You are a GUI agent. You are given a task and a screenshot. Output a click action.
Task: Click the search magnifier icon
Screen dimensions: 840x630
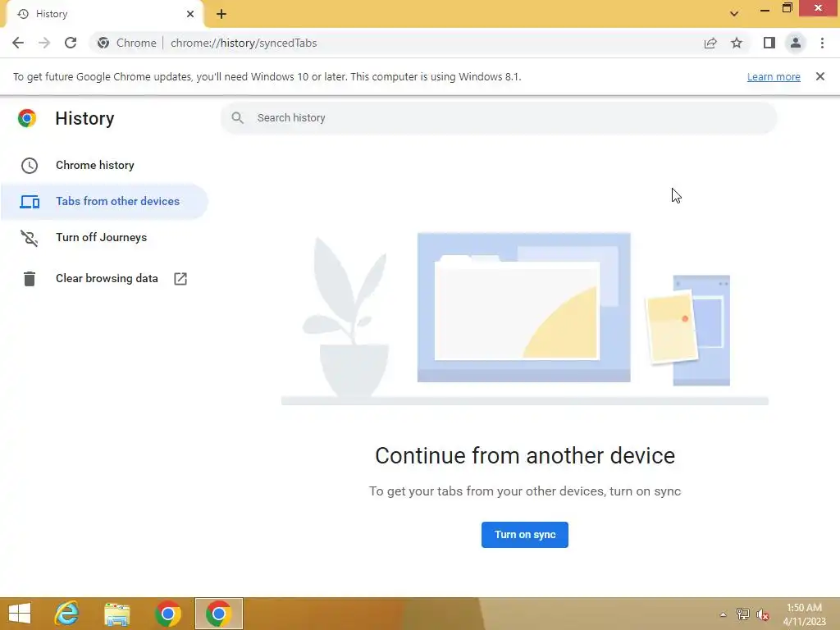[237, 118]
